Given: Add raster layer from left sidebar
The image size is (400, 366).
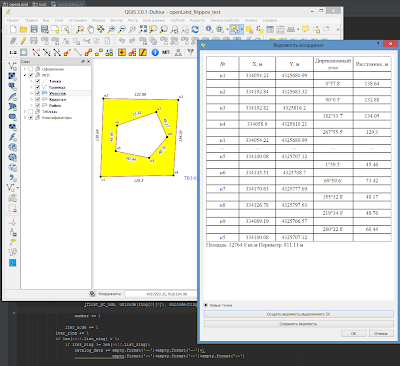Looking at the screenshot, I should 12,76.
